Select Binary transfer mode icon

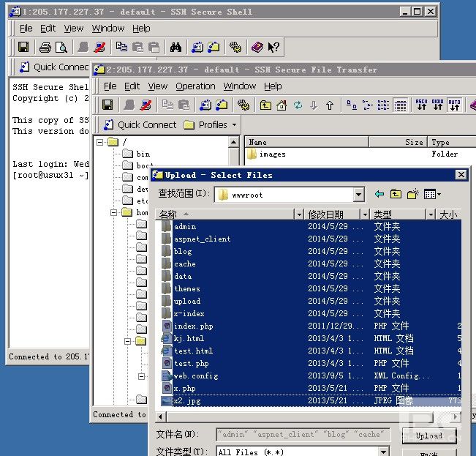(x=437, y=105)
